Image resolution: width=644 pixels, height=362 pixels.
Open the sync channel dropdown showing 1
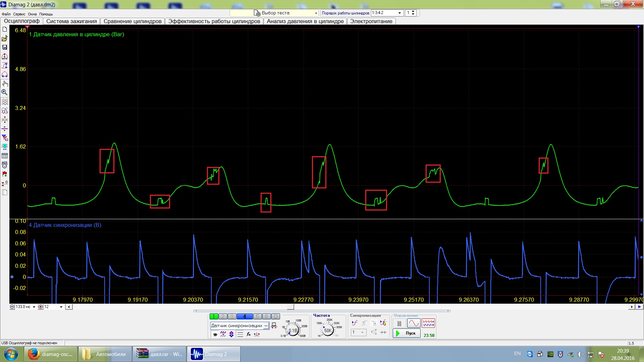(x=359, y=332)
